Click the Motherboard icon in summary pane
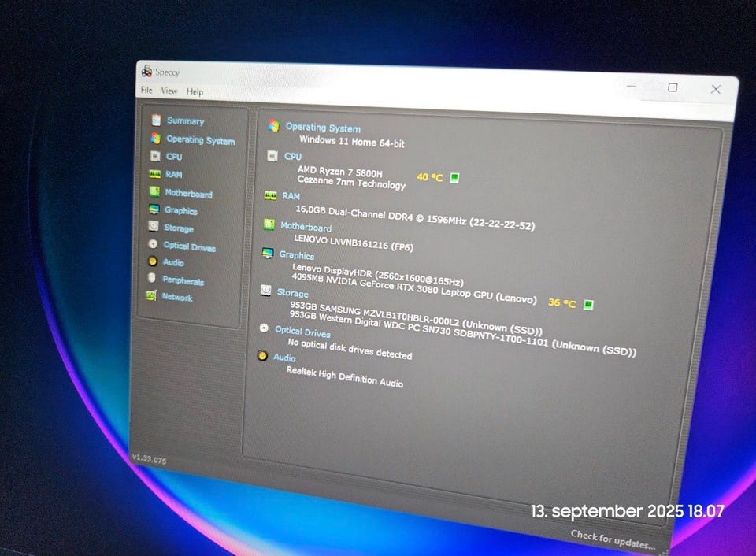Viewport: 756px width, 556px height. click(x=269, y=224)
